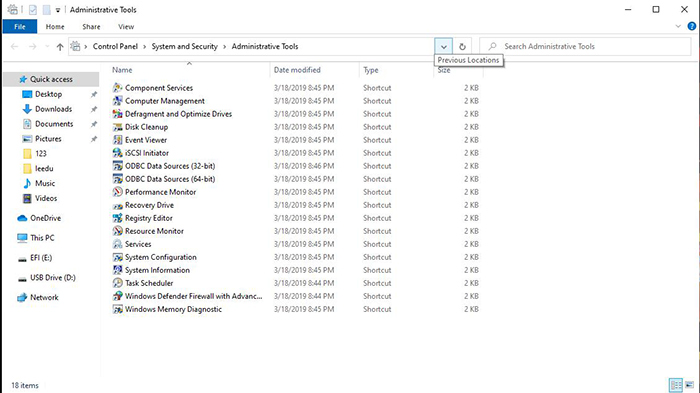
Task: Open Pictures in the navigation pane
Action: click(x=48, y=139)
